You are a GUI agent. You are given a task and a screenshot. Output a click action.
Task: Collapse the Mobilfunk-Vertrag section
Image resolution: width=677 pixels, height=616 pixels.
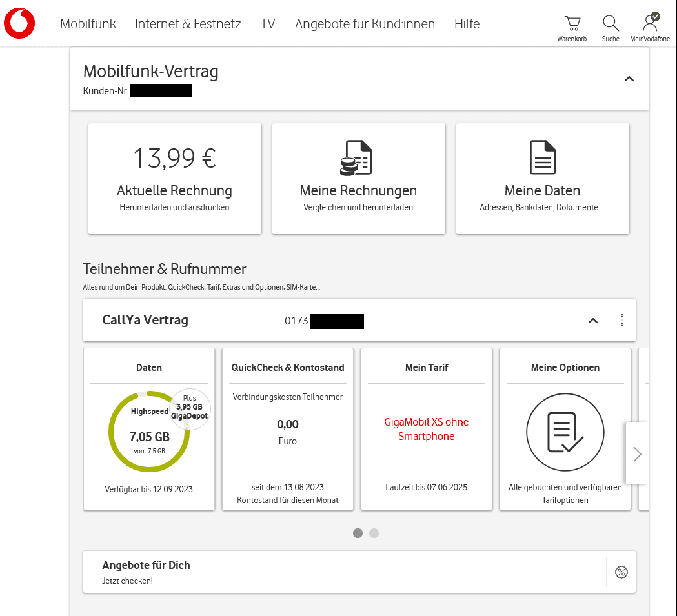pyautogui.click(x=629, y=79)
